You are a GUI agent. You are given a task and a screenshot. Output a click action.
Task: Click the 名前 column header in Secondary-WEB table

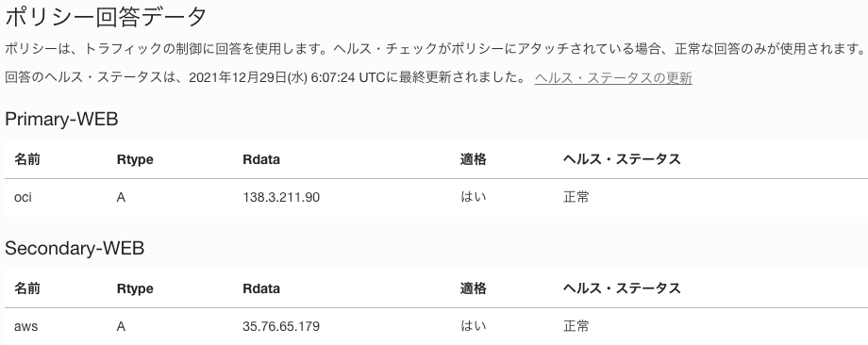tap(27, 288)
